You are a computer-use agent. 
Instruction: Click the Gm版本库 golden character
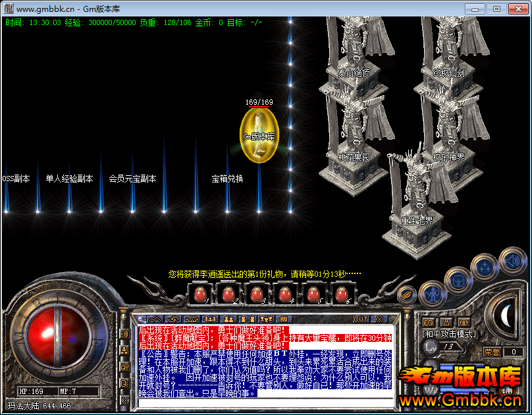tap(259, 134)
